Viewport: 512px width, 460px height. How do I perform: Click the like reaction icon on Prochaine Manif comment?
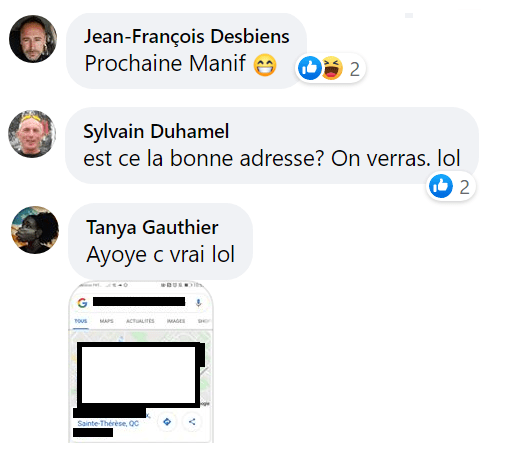tap(310, 68)
